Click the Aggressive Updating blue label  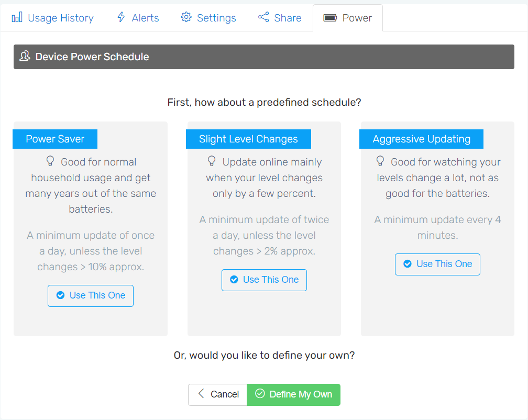pos(421,139)
